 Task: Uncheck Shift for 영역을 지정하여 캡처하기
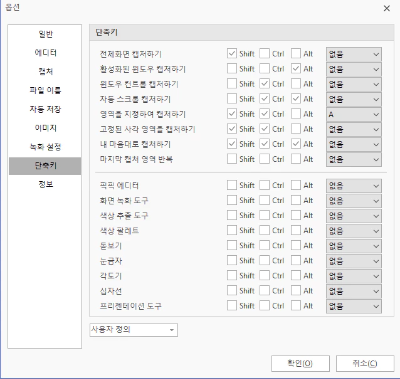coord(232,114)
